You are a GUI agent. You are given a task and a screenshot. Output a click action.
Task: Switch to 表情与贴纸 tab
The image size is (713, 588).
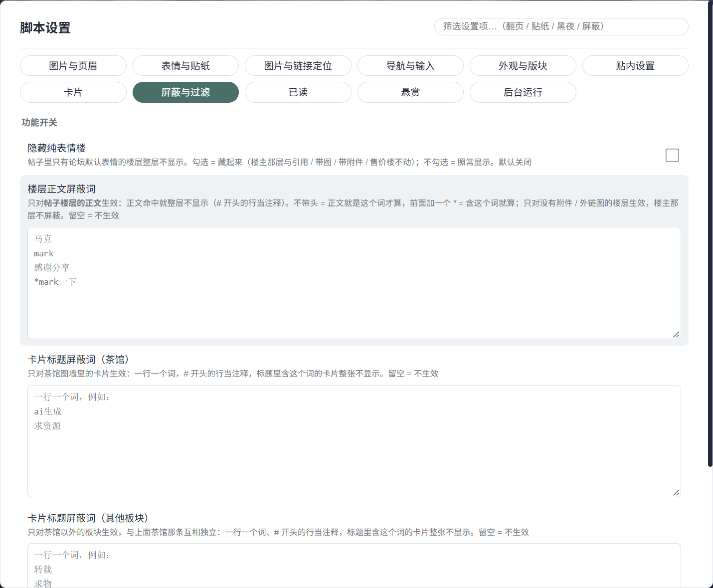pyautogui.click(x=185, y=66)
